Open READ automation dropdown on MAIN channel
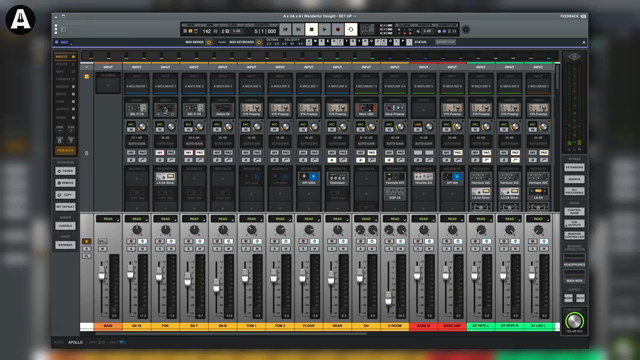640x360 pixels. point(108,219)
